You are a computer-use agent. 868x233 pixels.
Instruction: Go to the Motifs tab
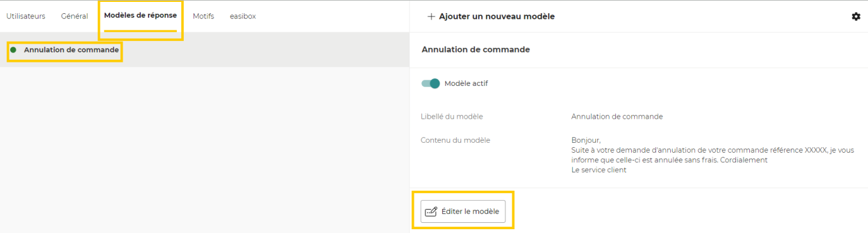pyautogui.click(x=203, y=16)
